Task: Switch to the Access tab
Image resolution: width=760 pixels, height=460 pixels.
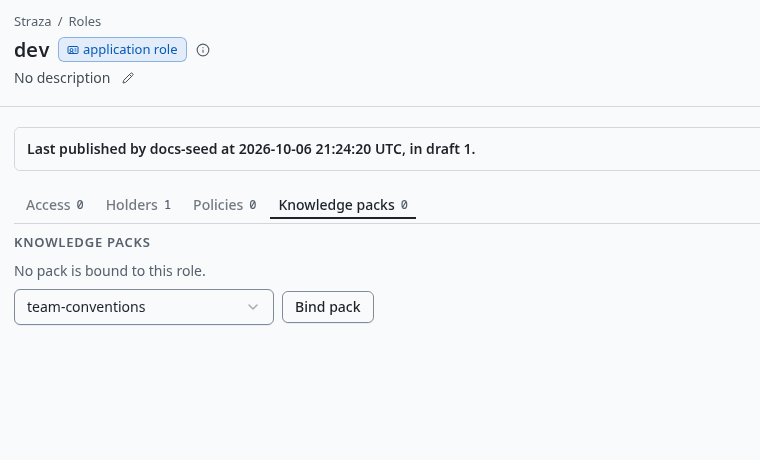Action: [x=55, y=205]
